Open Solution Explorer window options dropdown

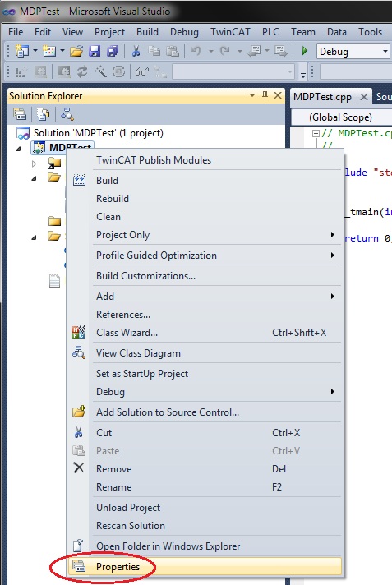252,95
